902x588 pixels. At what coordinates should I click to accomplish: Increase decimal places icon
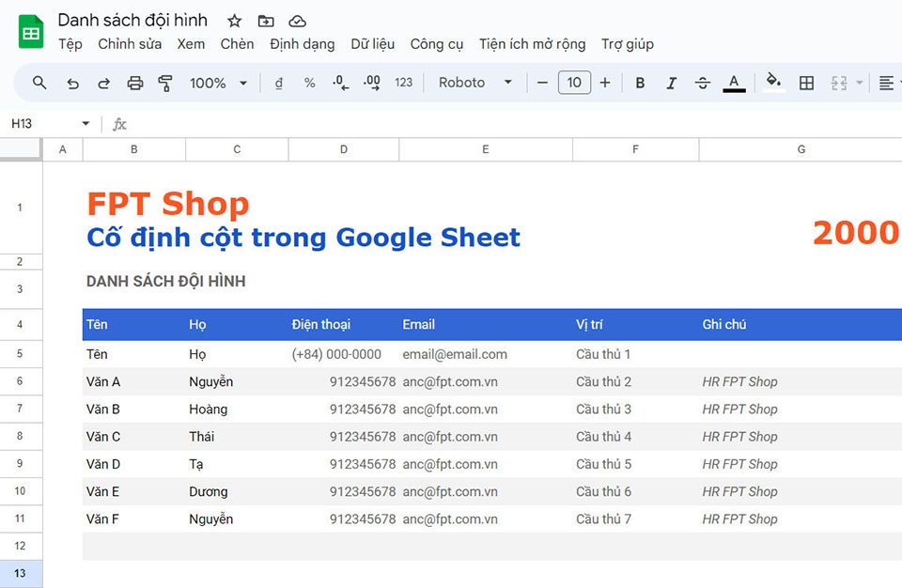372,83
